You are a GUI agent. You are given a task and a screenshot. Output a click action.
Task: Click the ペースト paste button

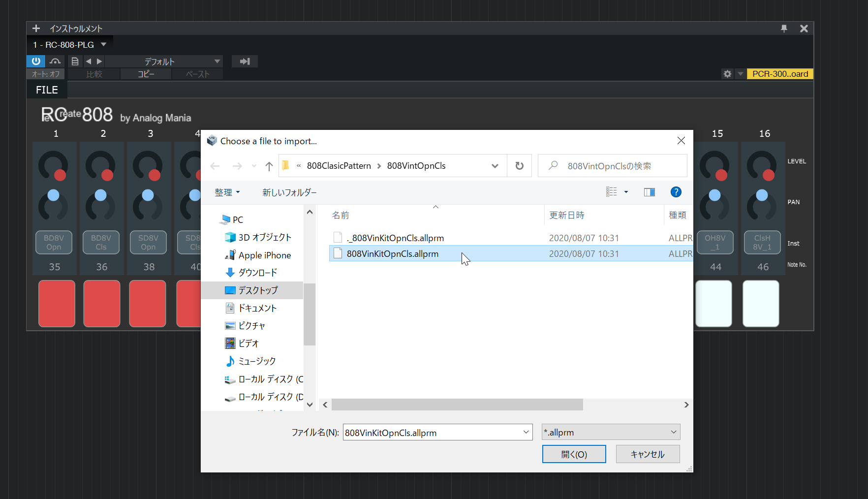pyautogui.click(x=197, y=74)
